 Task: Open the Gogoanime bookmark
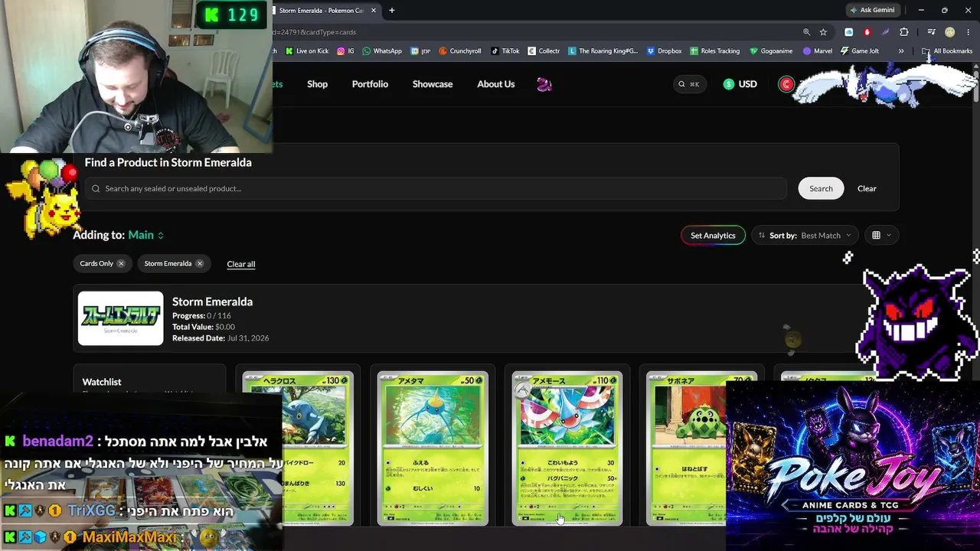[x=771, y=51]
